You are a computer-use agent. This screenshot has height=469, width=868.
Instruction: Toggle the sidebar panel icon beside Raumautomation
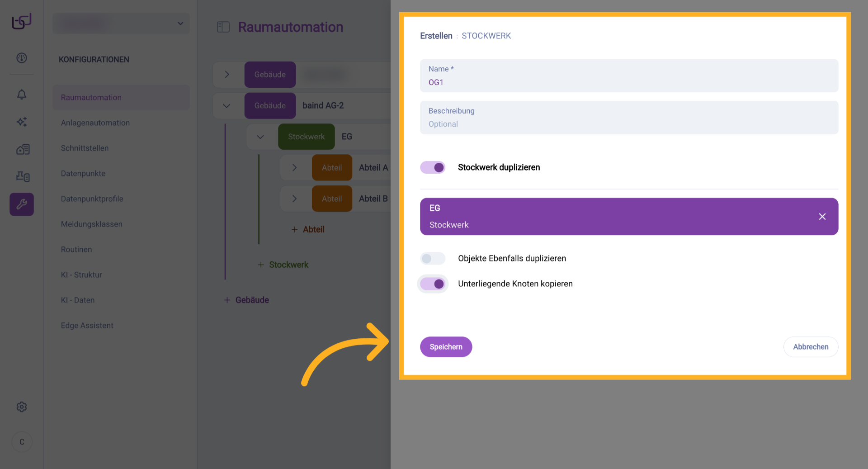[x=223, y=27]
